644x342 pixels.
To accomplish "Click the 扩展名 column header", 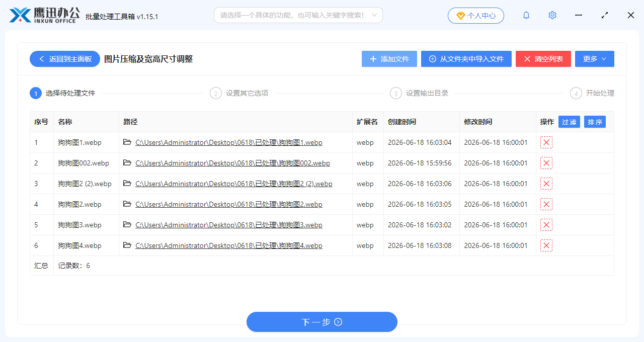I will click(x=367, y=122).
